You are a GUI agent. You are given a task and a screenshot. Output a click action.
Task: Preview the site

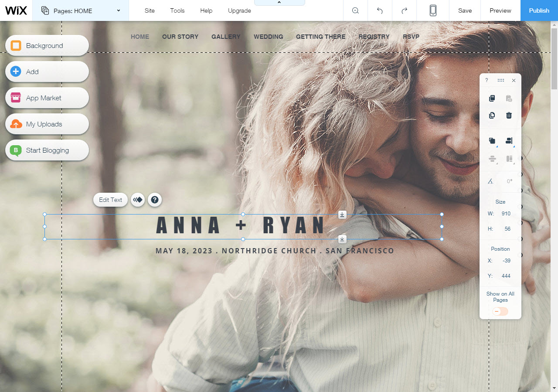500,10
